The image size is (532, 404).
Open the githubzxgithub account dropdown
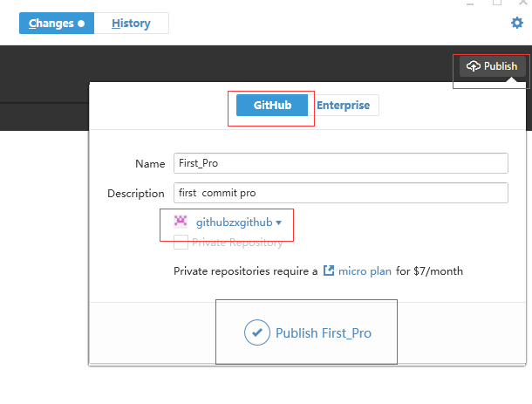click(x=239, y=223)
